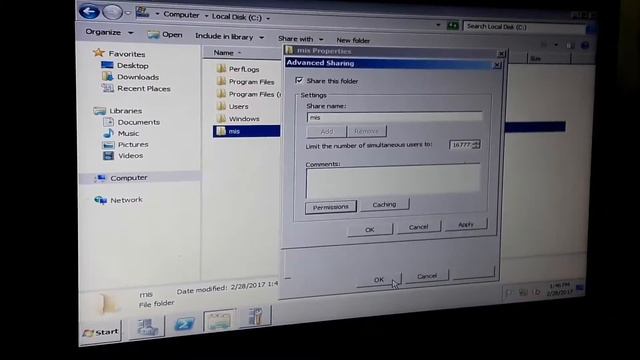Click Open in the Explorer toolbar
This screenshot has width=640, height=360.
(x=165, y=35)
